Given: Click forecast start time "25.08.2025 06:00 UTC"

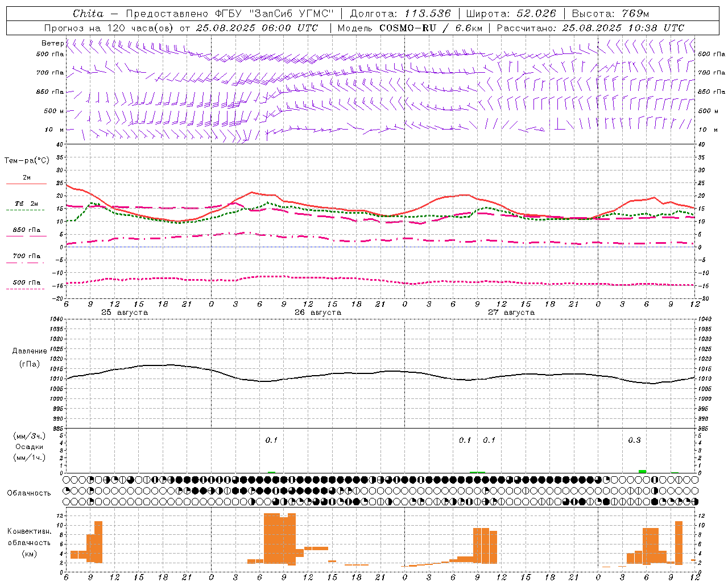Looking at the screenshot, I should [x=257, y=27].
